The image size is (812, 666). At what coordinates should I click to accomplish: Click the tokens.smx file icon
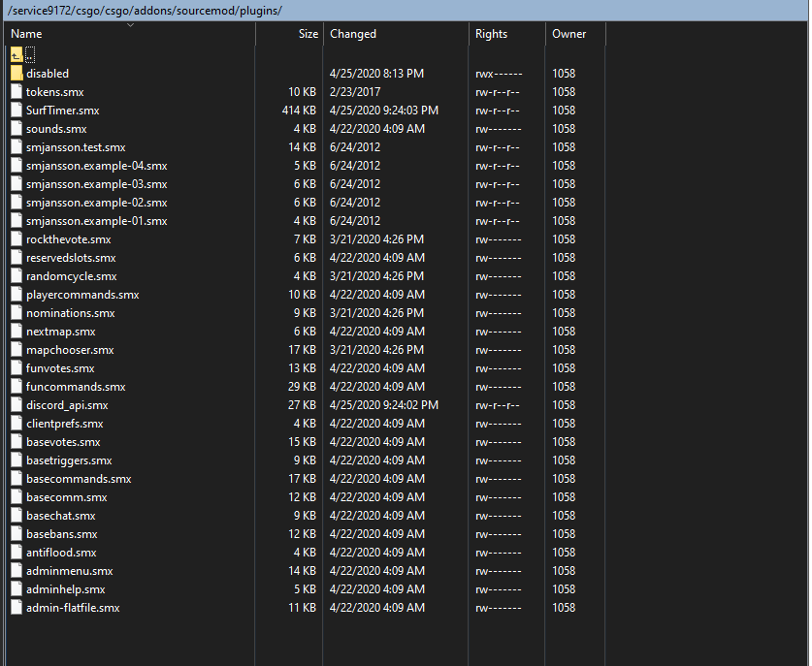(16, 91)
